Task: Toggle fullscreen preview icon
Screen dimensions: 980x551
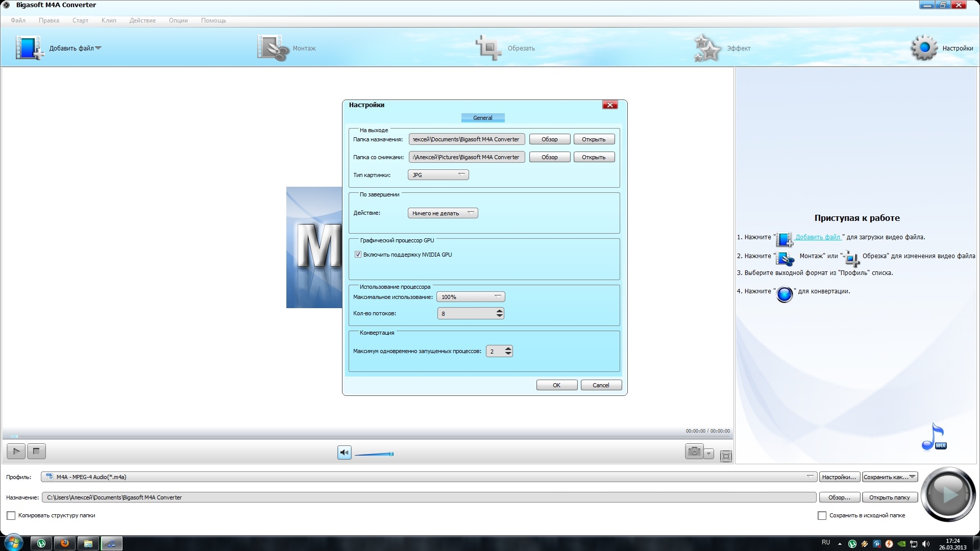Action: point(726,456)
